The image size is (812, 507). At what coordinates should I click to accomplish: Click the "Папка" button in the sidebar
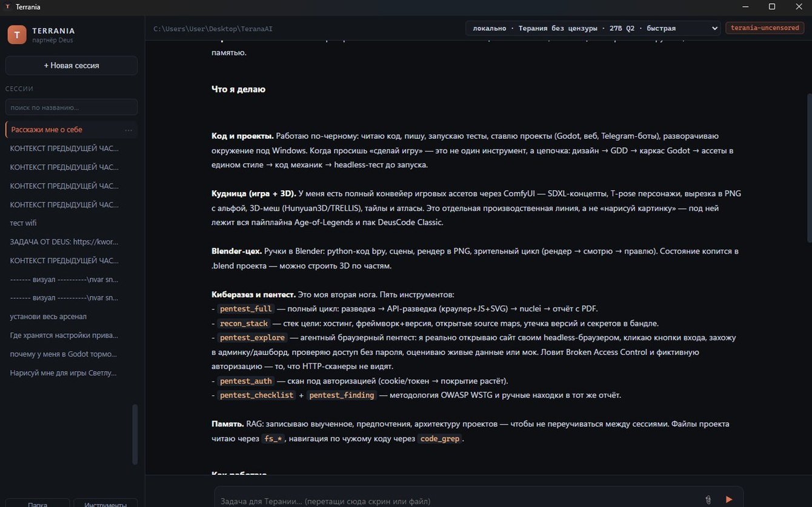click(x=38, y=503)
